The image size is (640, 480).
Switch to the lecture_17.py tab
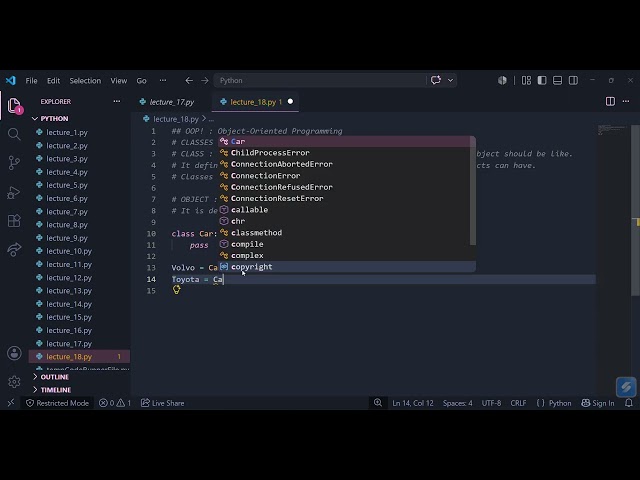(171, 102)
